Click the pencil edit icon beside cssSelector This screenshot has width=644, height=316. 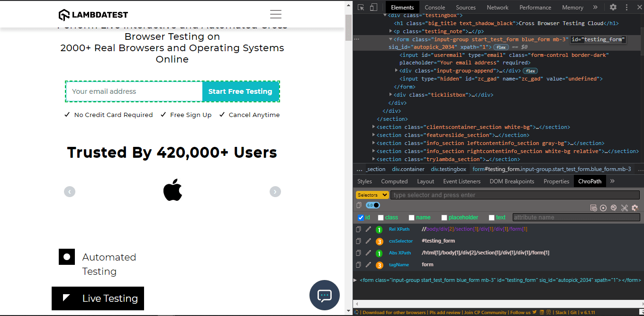point(368,241)
